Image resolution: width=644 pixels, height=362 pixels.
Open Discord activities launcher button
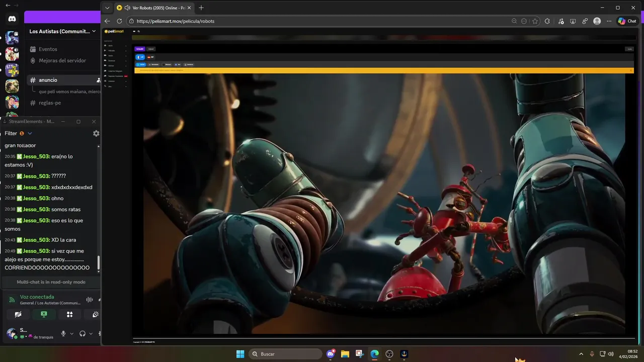[69, 314]
